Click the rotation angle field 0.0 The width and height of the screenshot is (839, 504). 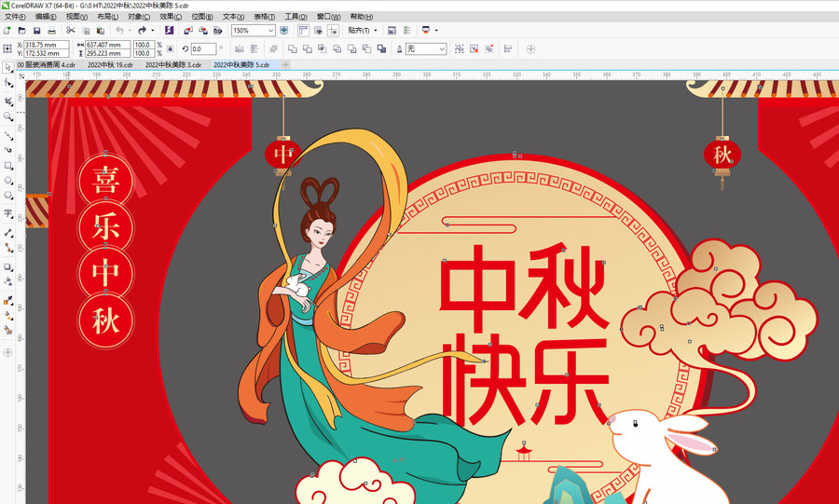tap(203, 49)
